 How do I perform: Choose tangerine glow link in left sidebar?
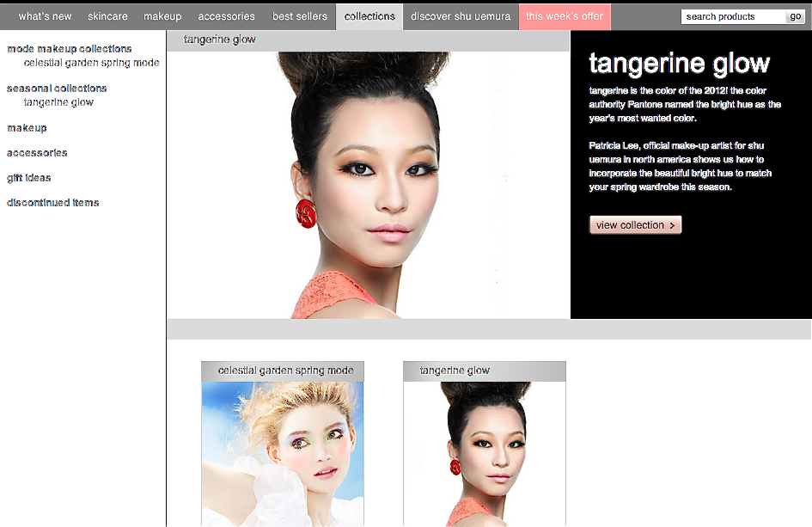click(x=58, y=102)
